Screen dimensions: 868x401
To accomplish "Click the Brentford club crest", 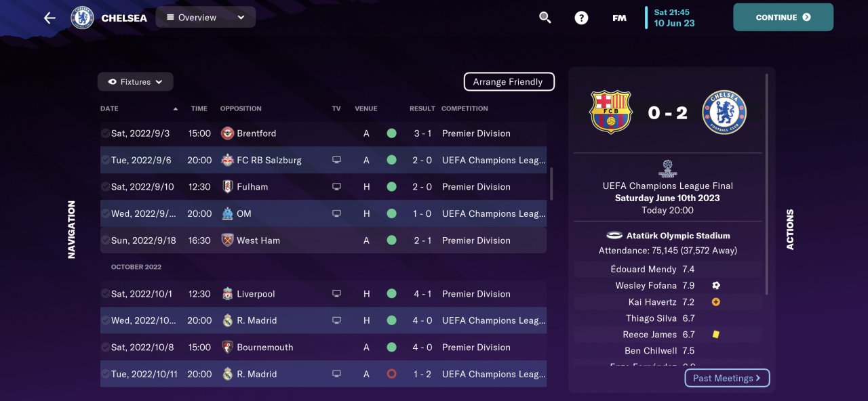I will pyautogui.click(x=228, y=133).
